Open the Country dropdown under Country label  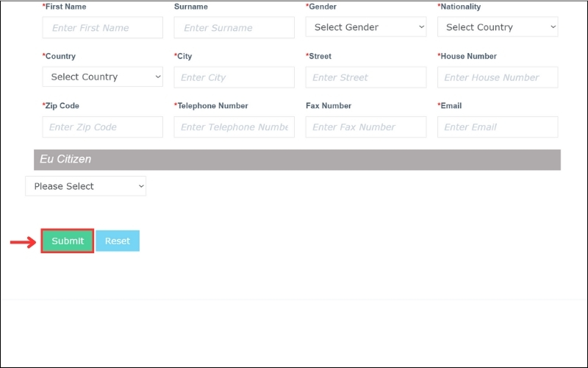pos(102,77)
